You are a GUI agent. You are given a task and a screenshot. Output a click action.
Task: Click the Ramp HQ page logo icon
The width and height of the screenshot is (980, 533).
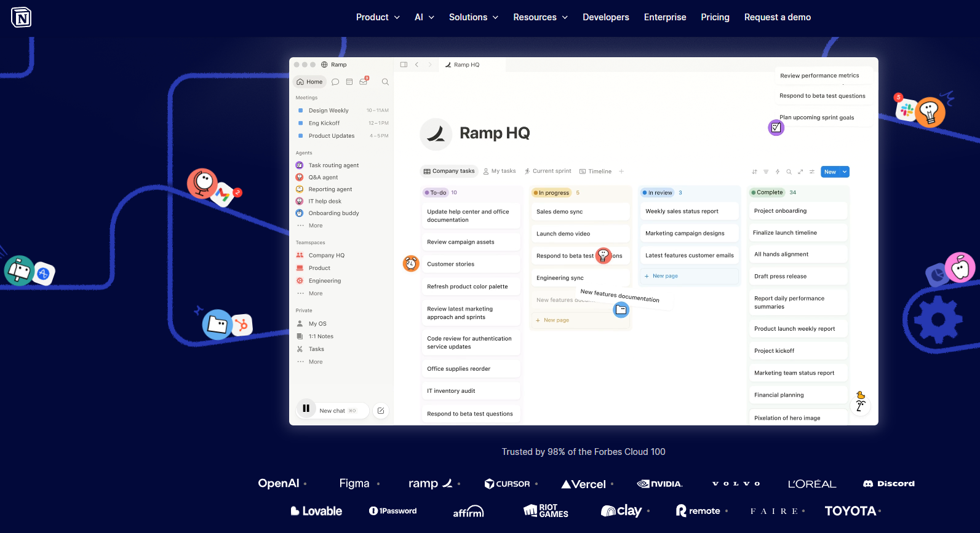pos(436,134)
